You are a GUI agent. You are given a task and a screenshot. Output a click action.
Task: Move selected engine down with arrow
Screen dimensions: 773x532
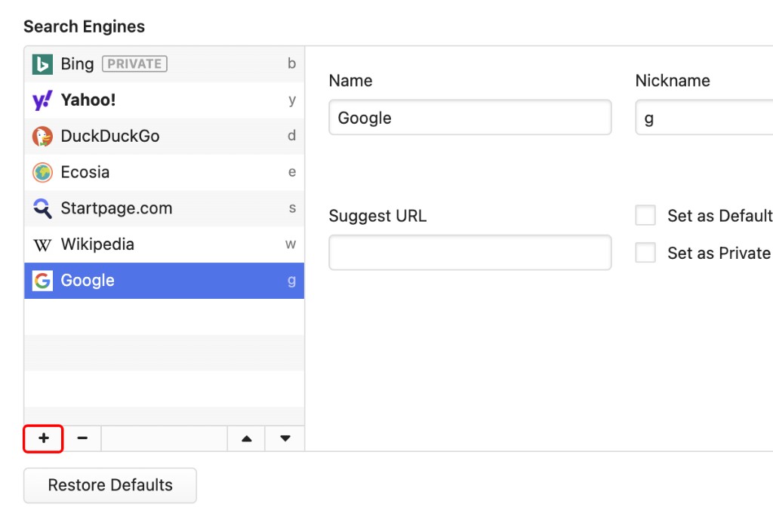[285, 438]
